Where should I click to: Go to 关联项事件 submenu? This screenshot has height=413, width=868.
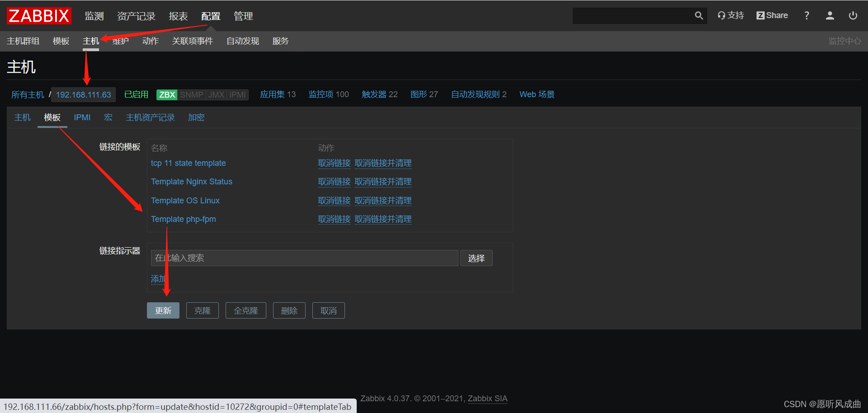pyautogui.click(x=193, y=41)
